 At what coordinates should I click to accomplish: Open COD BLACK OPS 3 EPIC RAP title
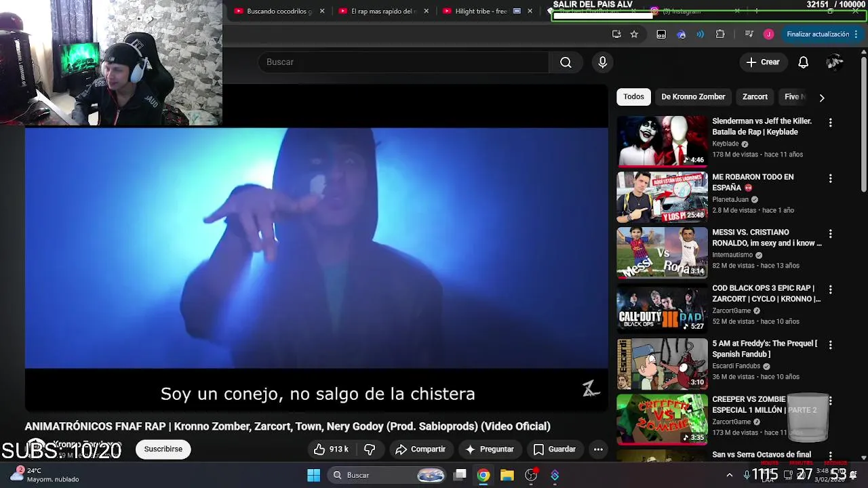coord(766,293)
